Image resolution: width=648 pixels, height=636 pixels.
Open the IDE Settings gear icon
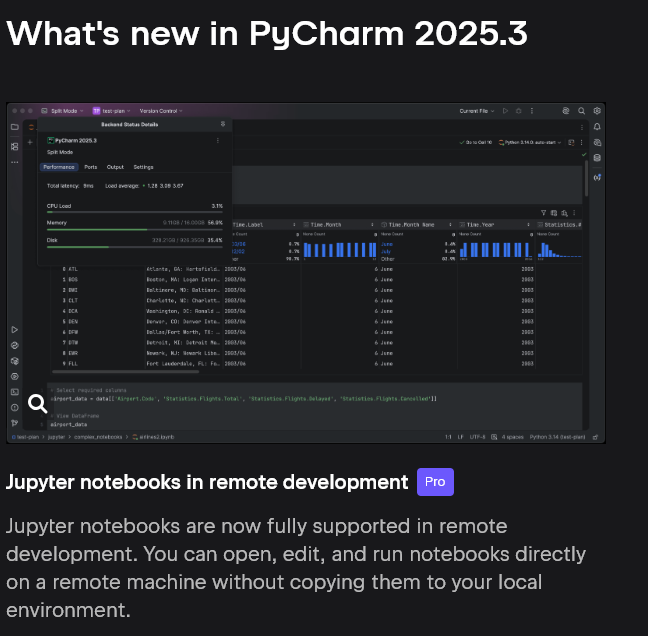597,111
